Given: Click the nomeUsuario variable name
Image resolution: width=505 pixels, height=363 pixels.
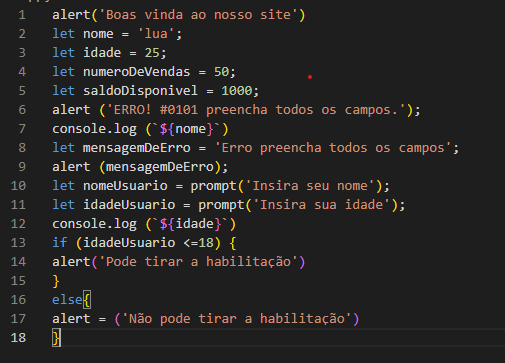Looking at the screenshot, I should point(125,186).
